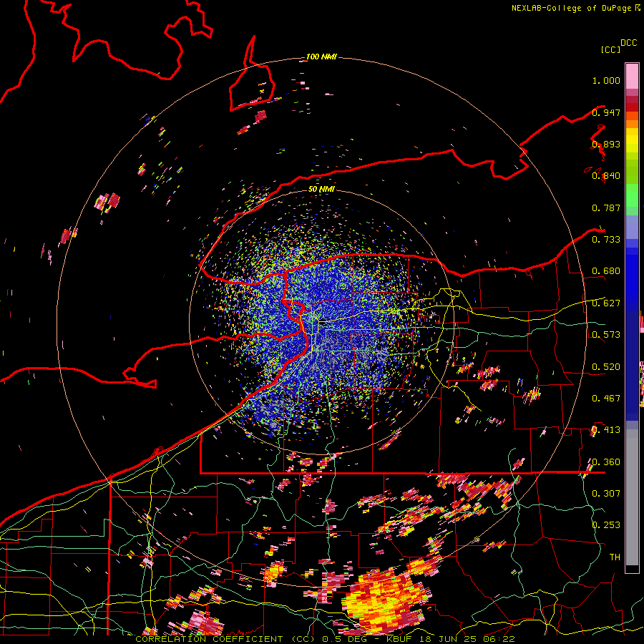This screenshot has height=644, width=644.
Task: Select the 0.573 scale value
Action: pos(606,335)
